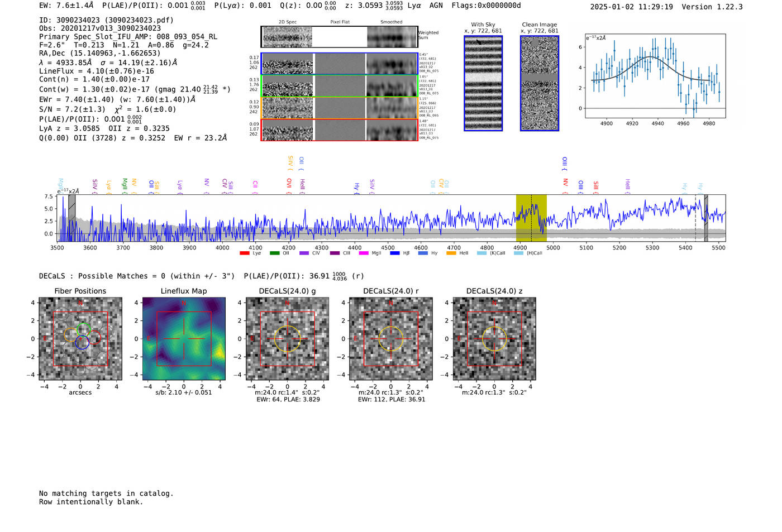
Task: Open the DECaLS(24.0) r cutout
Action: coord(391,339)
